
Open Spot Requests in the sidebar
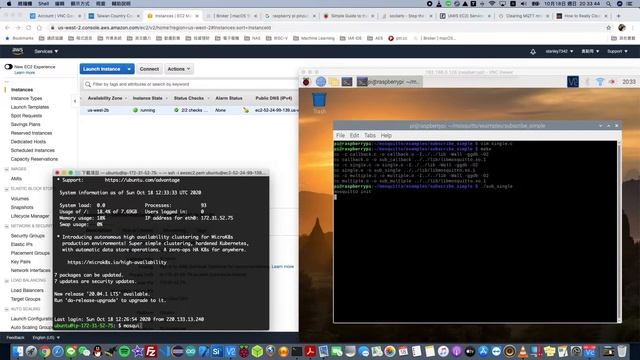coord(26,116)
